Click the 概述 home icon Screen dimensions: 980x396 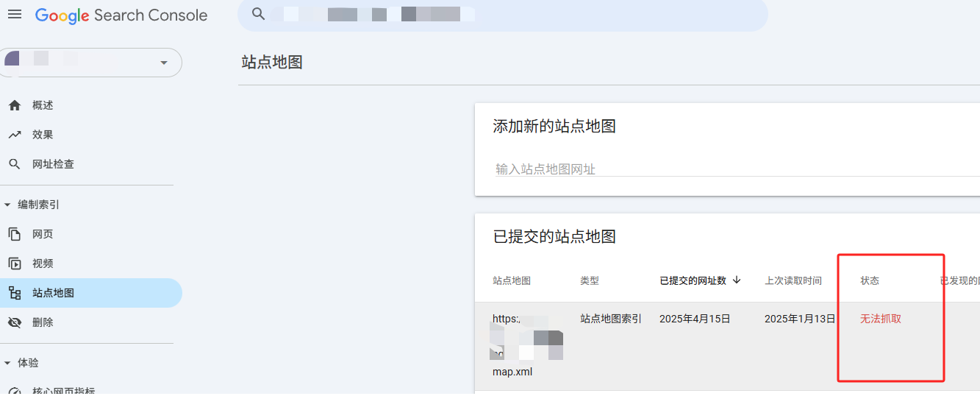15,105
